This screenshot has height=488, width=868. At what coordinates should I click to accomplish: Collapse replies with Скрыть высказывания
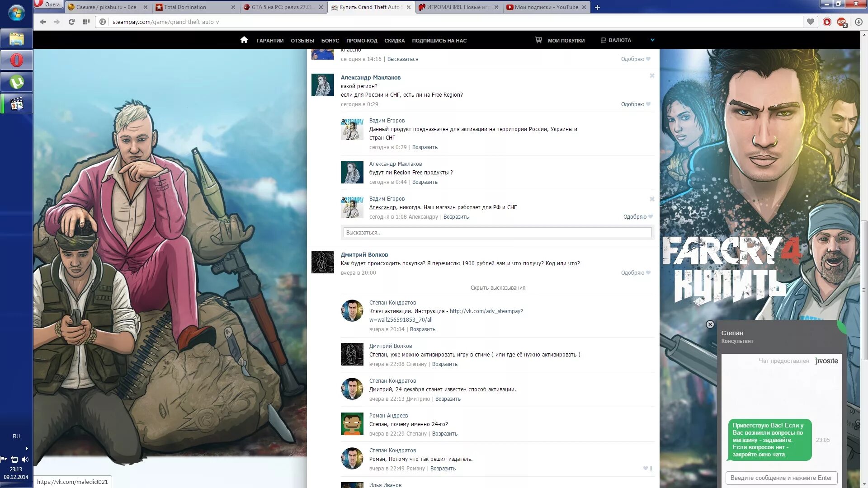pyautogui.click(x=498, y=288)
